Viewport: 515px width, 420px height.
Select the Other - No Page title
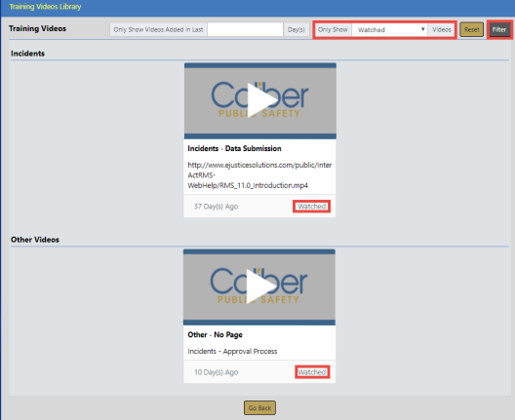[216, 334]
